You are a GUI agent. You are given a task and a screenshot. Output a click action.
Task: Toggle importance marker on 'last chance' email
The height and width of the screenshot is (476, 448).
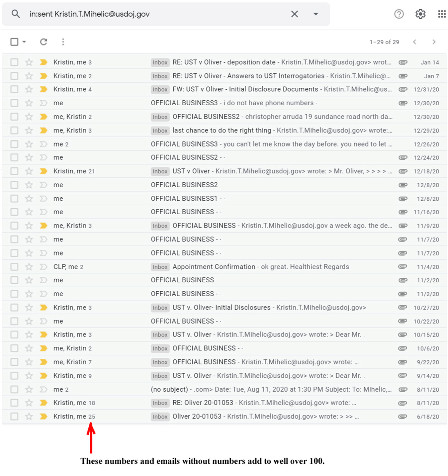tap(44, 131)
